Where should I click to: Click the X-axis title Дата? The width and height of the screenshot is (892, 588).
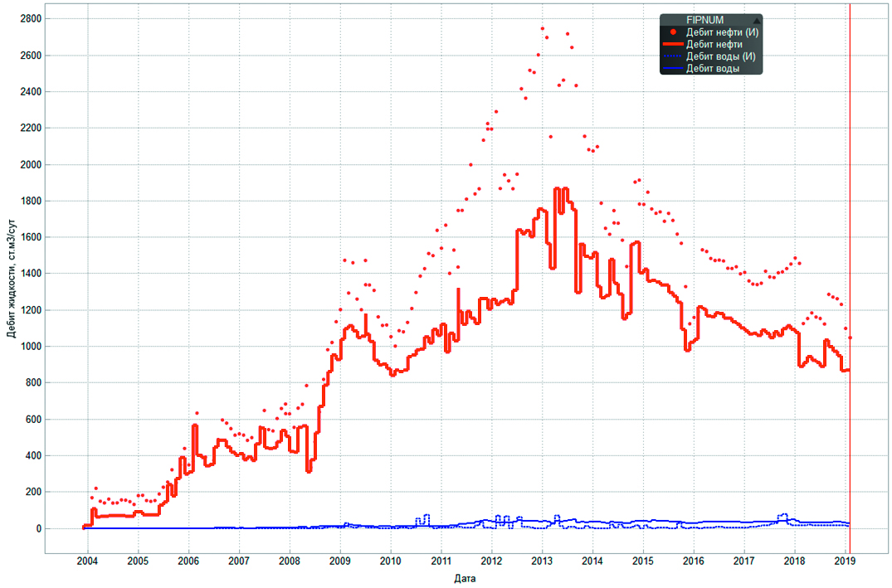click(x=465, y=578)
